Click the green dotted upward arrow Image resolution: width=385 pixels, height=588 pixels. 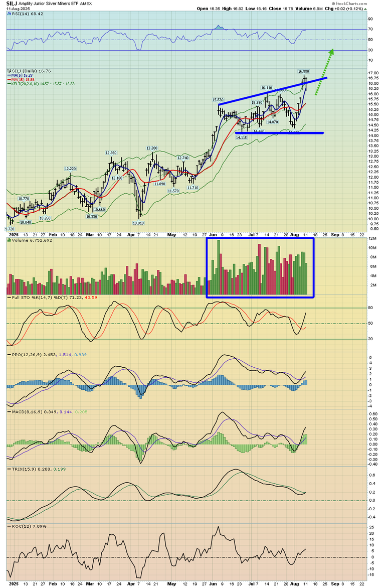pyautogui.click(x=324, y=71)
